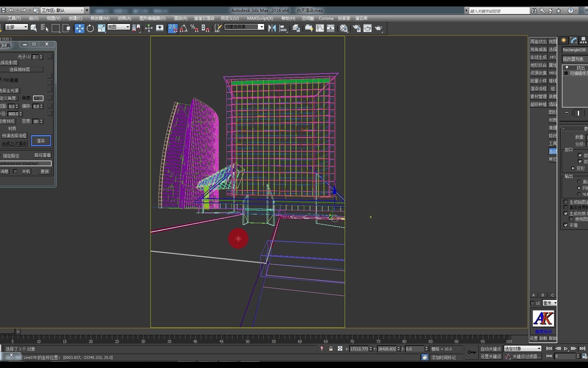Click the Mirror tool icon
This screenshot has width=588, height=368.
click(272, 28)
